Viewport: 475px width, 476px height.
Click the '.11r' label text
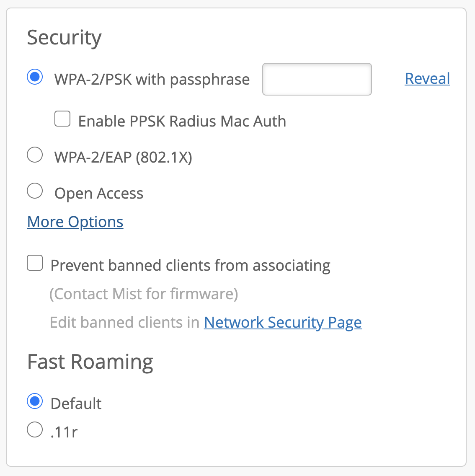[x=64, y=432]
